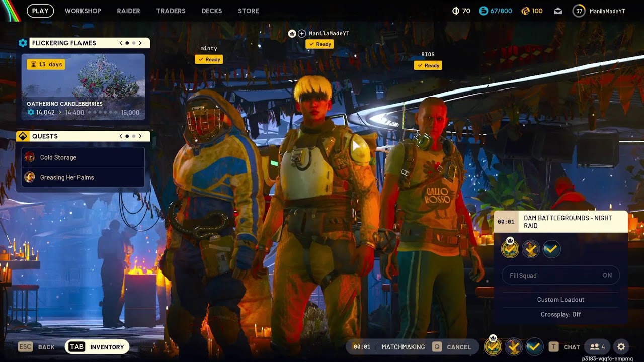Toggle Crossplay: Off setting
The width and height of the screenshot is (644, 362).
click(560, 314)
